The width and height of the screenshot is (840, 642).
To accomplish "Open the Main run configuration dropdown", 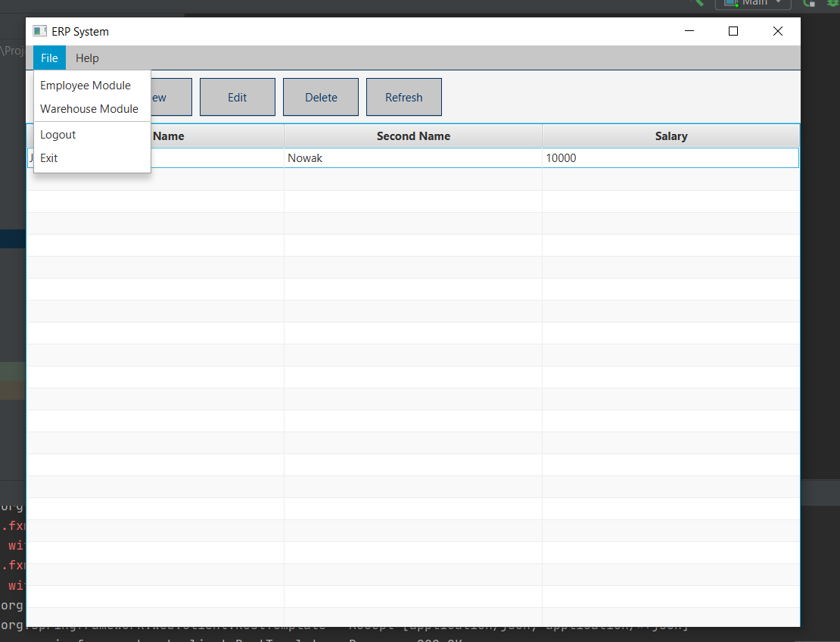I will click(778, 4).
